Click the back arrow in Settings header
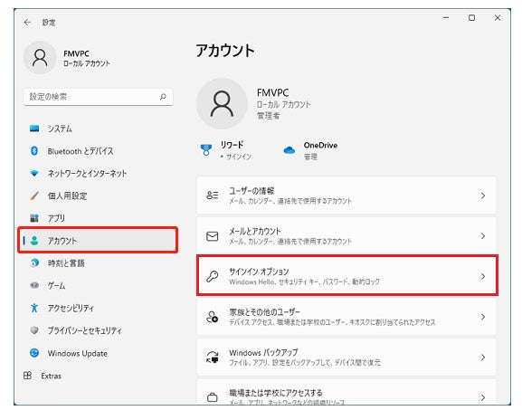This screenshot has width=522, height=420. pyautogui.click(x=27, y=23)
